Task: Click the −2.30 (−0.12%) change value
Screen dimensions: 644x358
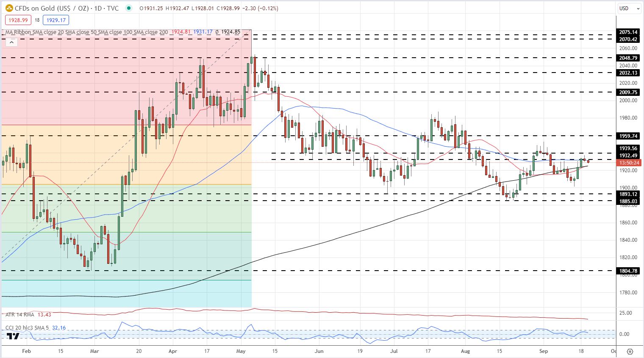Action: (260, 8)
